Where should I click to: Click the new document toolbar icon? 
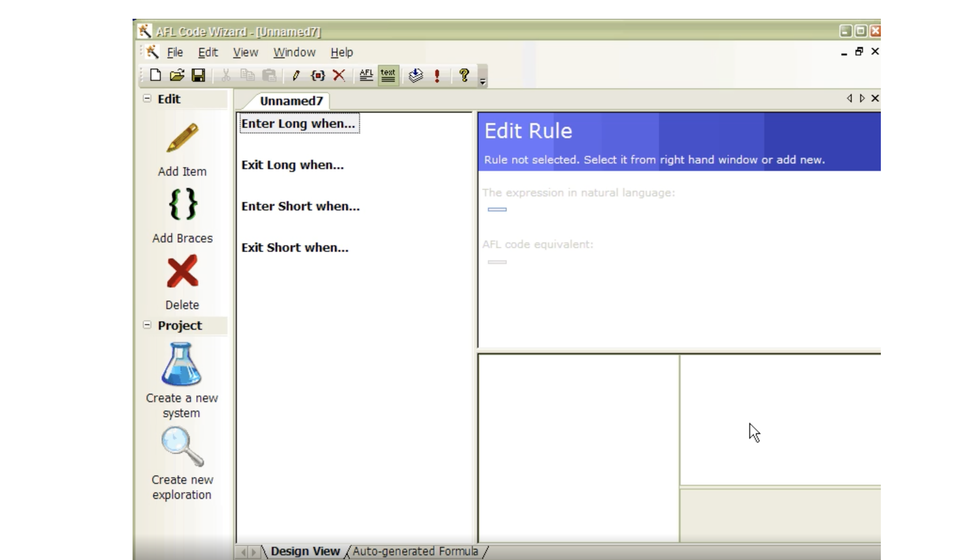pos(156,75)
